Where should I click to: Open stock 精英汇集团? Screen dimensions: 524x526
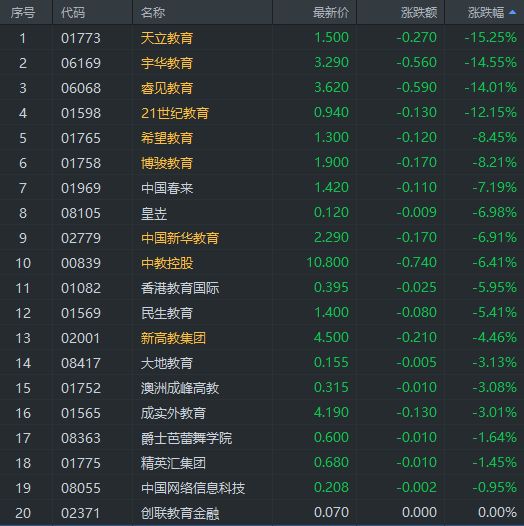pos(173,463)
